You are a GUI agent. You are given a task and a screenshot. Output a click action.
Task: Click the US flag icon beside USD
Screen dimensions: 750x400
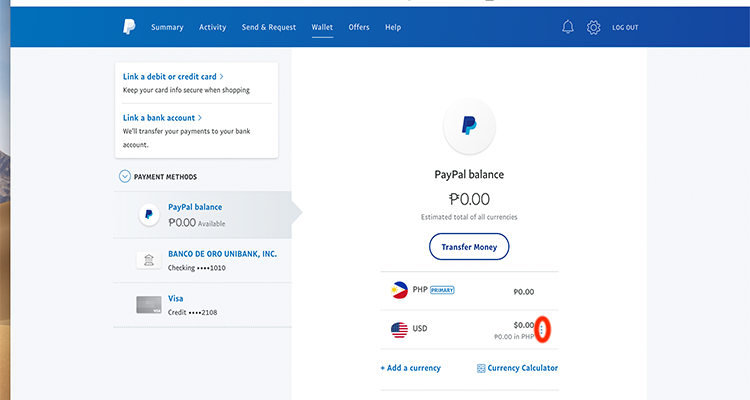click(399, 330)
